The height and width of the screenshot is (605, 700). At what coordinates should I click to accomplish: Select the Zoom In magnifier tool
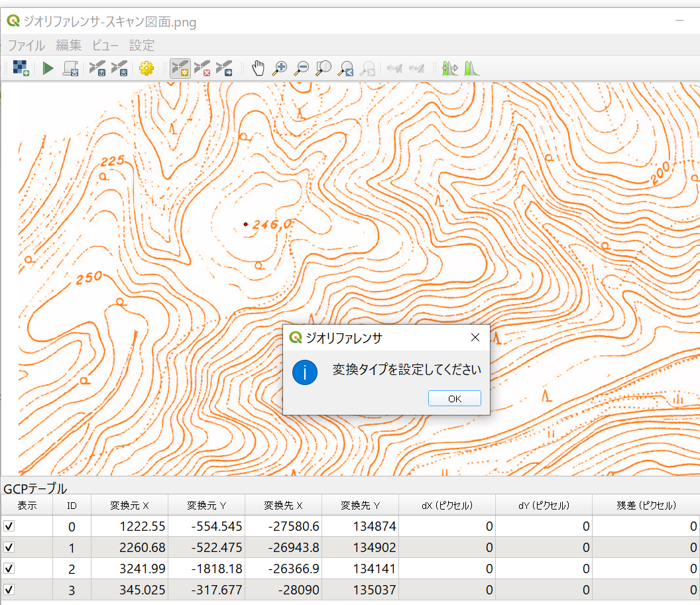(x=280, y=68)
